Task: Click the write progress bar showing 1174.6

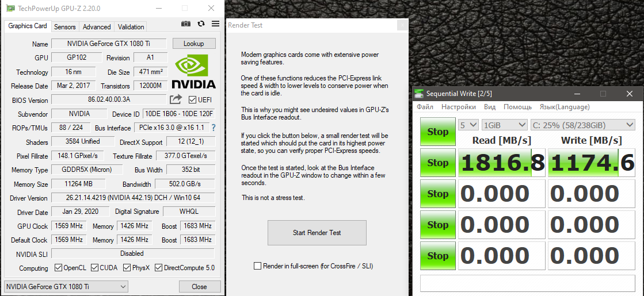Action: [x=592, y=163]
